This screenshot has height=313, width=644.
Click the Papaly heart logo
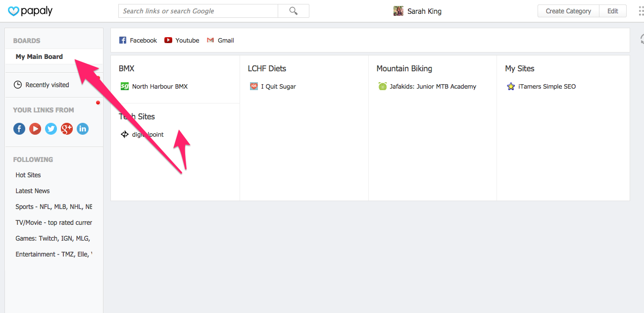coord(13,11)
